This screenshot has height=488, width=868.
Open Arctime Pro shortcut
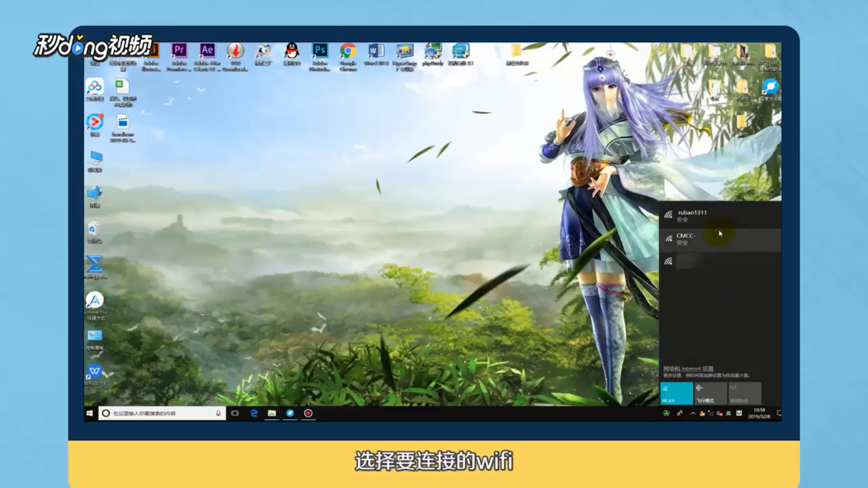[95, 304]
